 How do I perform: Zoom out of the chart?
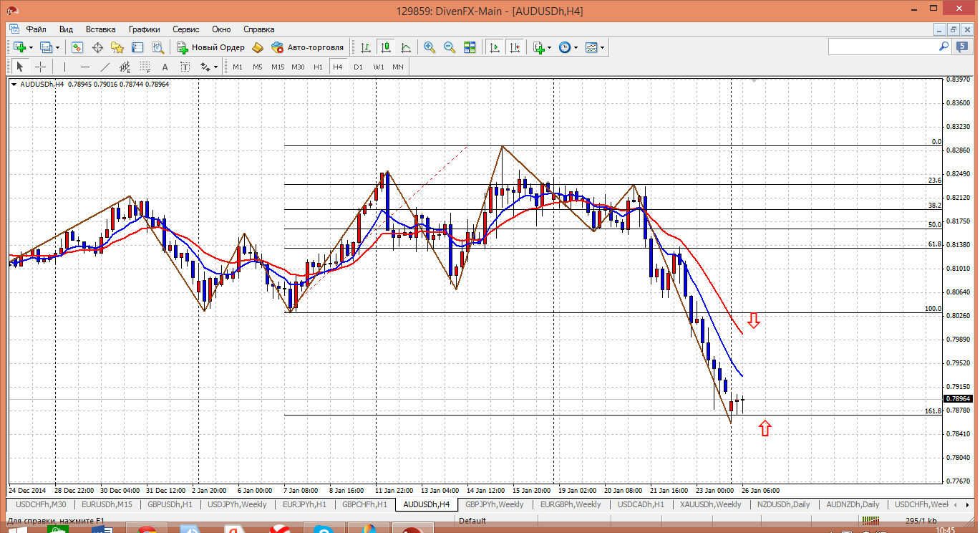coord(450,47)
